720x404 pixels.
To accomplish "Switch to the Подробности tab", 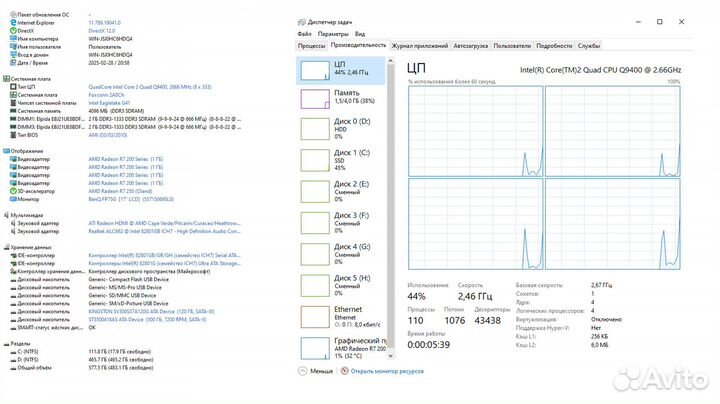I will pyautogui.click(x=554, y=46).
